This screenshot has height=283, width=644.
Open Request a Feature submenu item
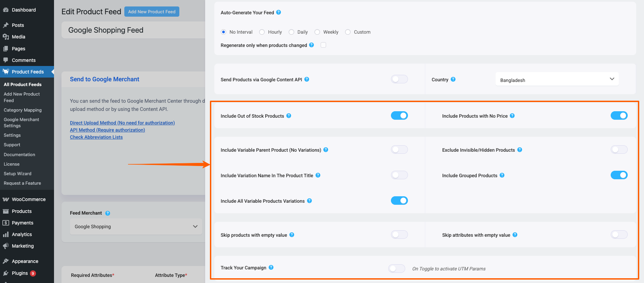tap(22, 183)
